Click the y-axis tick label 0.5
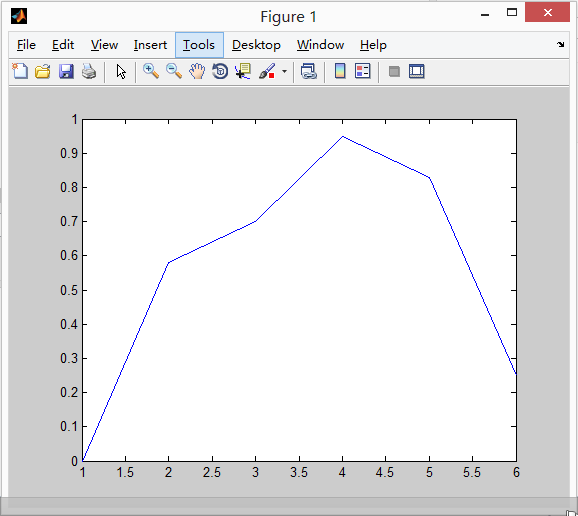 (x=69, y=290)
